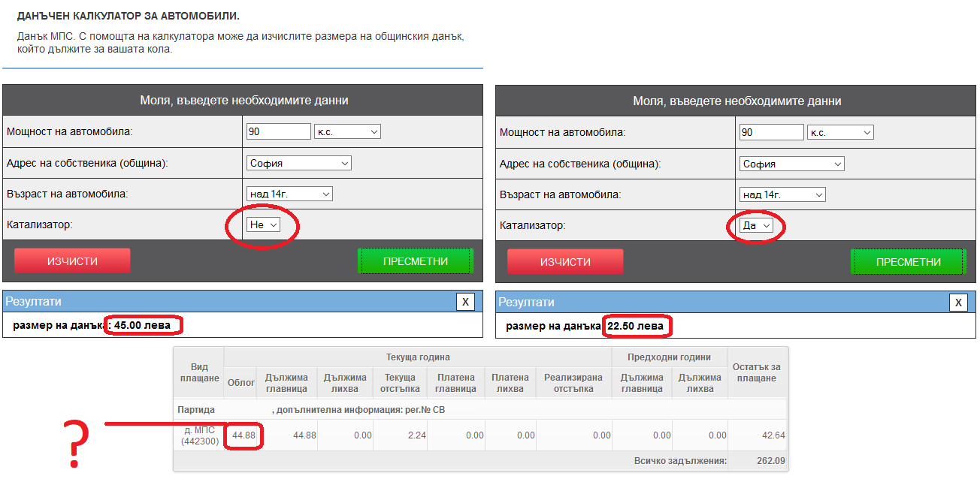Select the д. МПС (442300) payment type cell
The image size is (980, 485).
click(x=199, y=435)
